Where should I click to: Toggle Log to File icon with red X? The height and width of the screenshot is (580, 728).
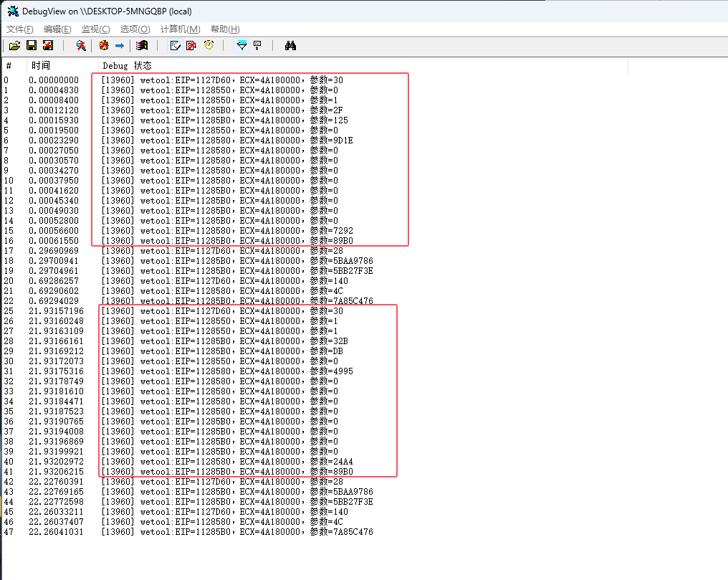click(x=48, y=45)
